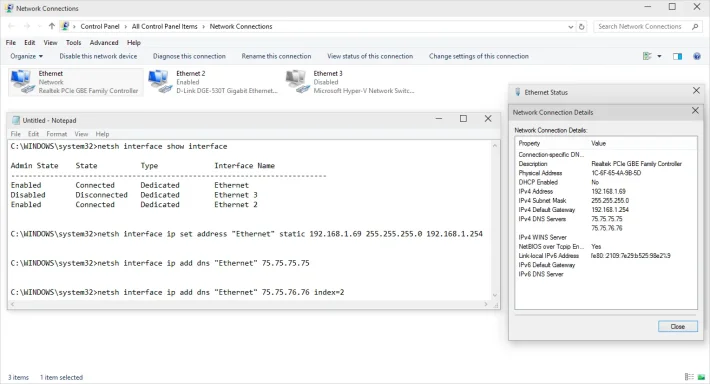Select the Ethernet 2 adapter icon
710x384 pixels.
coord(160,82)
